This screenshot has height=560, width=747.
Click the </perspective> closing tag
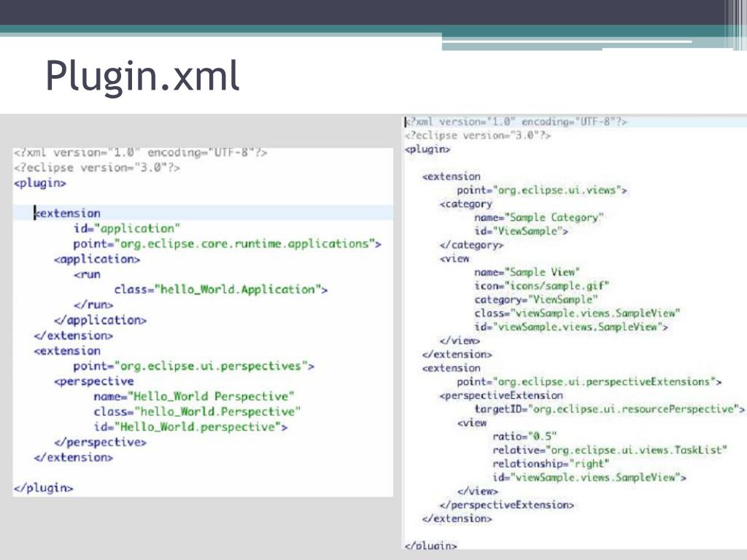click(100, 443)
